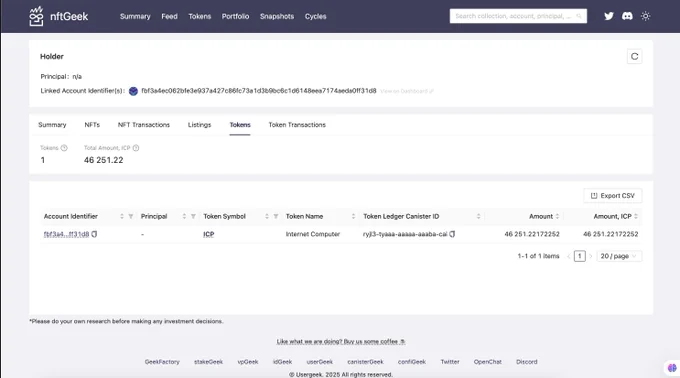
Task: Click the Tokens count help icon
Action: 64,148
